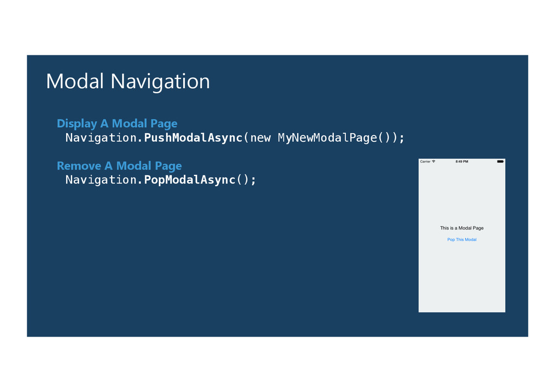The width and height of the screenshot is (555, 392).
Task: Click the battery icon in phone status bar
Action: click(500, 161)
